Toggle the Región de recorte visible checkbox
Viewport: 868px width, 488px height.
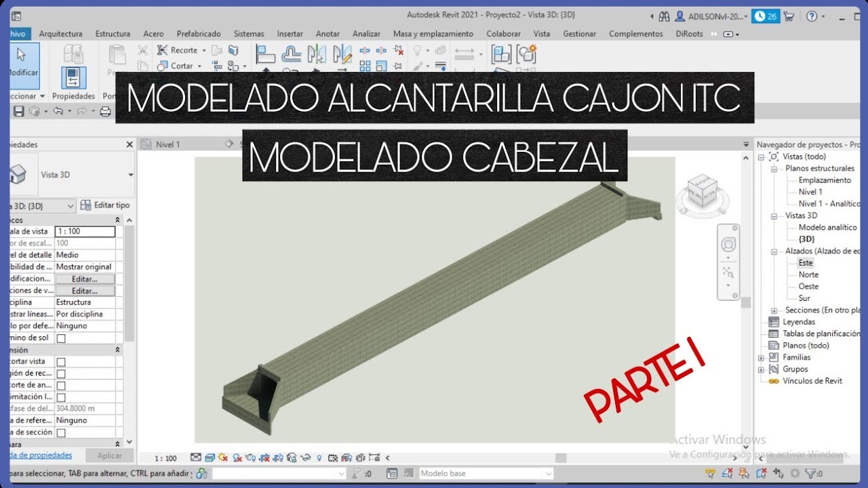point(61,373)
